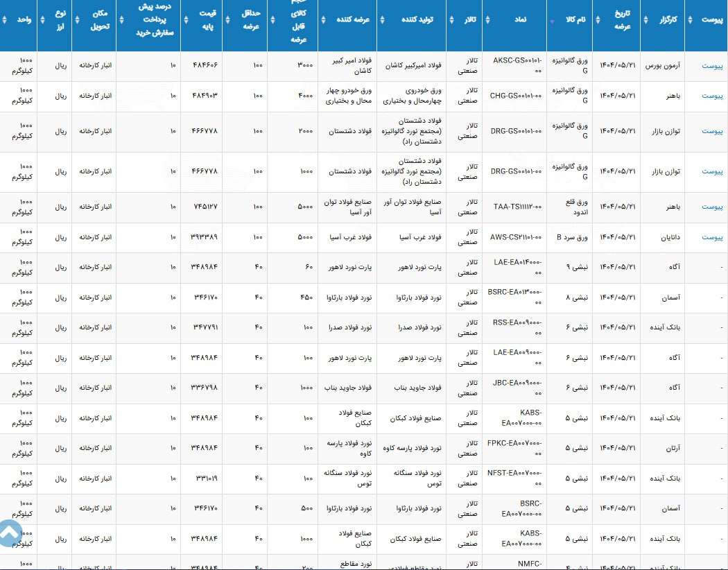Sort by تولید کننده using its arrows
This screenshot has width=728, height=570.
pyautogui.click(x=383, y=19)
